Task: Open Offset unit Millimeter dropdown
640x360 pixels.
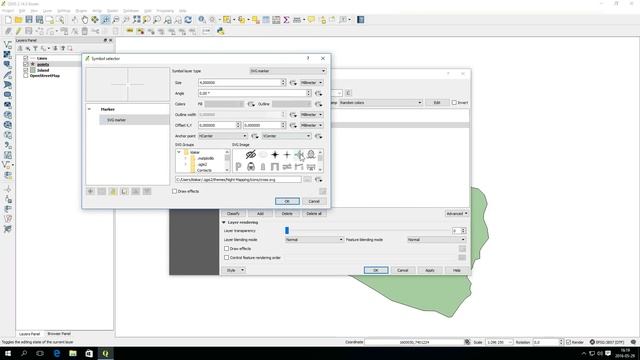Action: click(x=311, y=125)
